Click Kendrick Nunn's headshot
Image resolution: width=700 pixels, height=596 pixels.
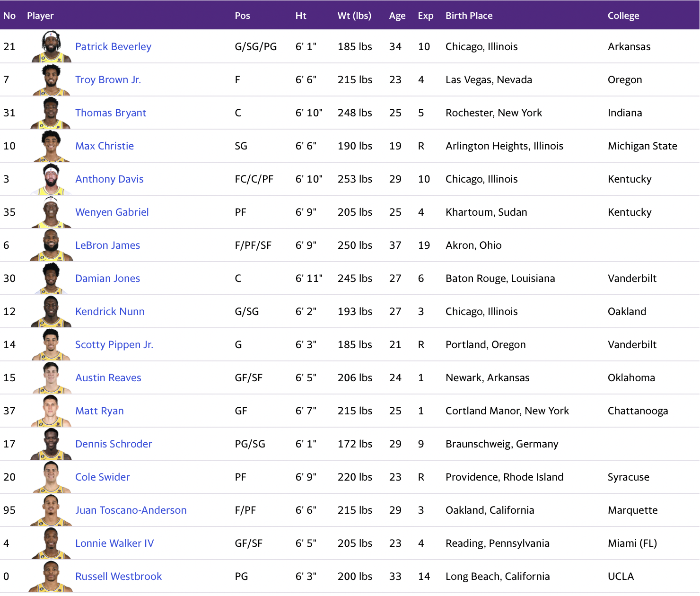pos(51,311)
